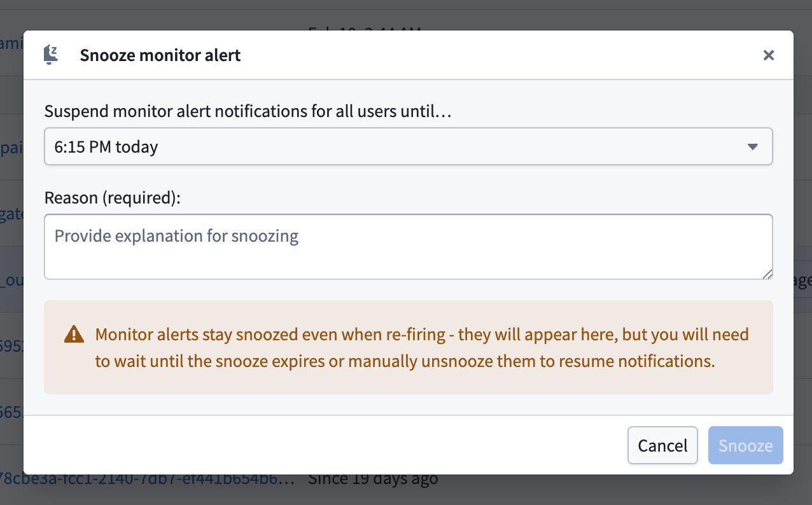Click the "Since 19 days ago" timestamp text
This screenshot has height=505, width=812.
point(374,478)
